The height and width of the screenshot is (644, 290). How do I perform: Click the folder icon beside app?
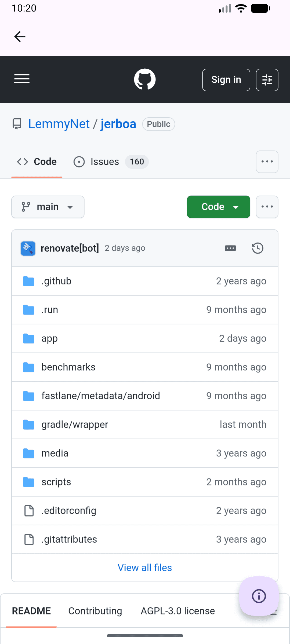29,339
